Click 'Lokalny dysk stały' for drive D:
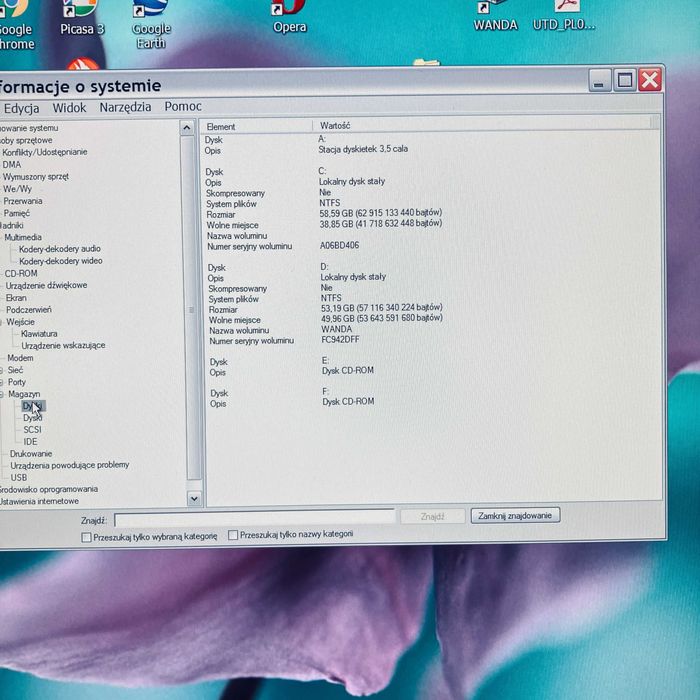 (353, 277)
